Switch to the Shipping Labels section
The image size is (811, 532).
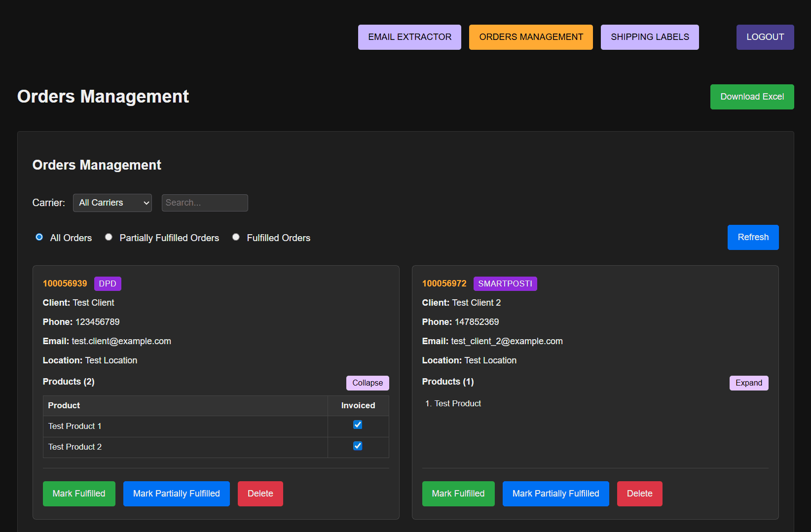coord(650,37)
